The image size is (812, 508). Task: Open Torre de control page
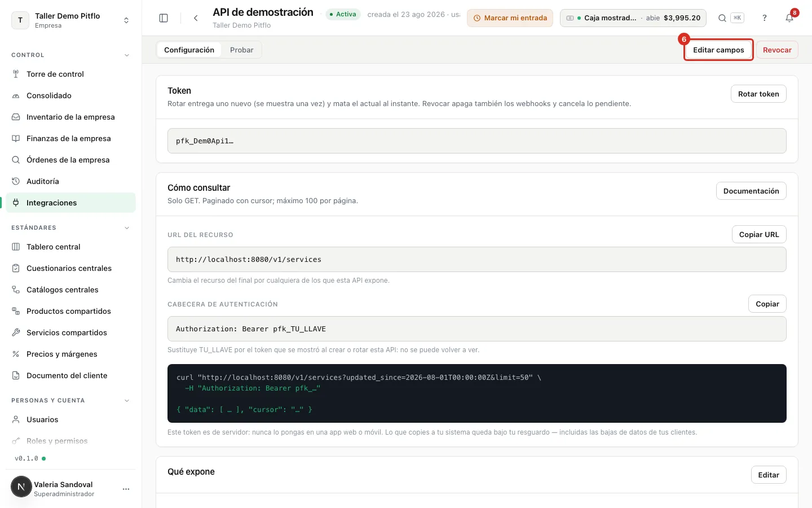70,74
